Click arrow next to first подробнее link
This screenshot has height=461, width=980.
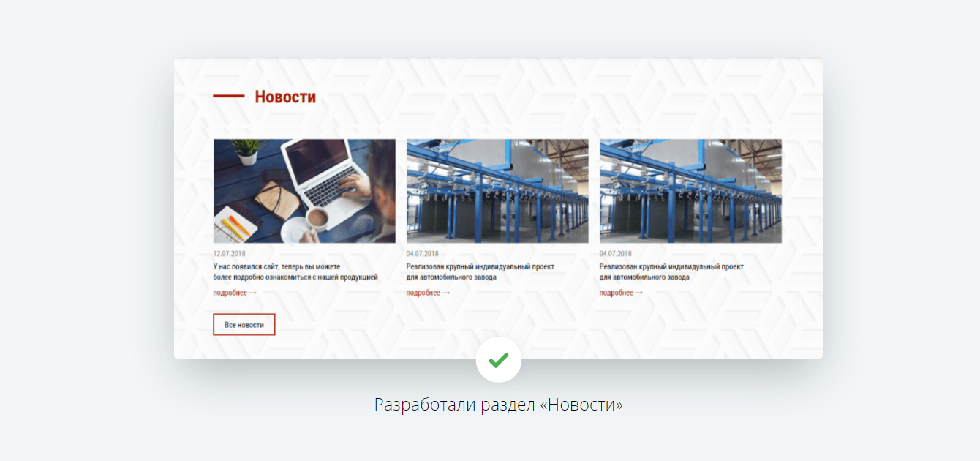(x=252, y=293)
